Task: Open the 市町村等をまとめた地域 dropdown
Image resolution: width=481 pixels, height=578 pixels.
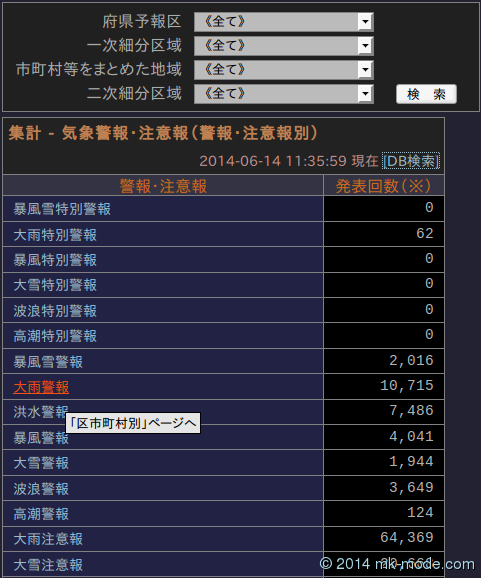Action: pos(284,70)
